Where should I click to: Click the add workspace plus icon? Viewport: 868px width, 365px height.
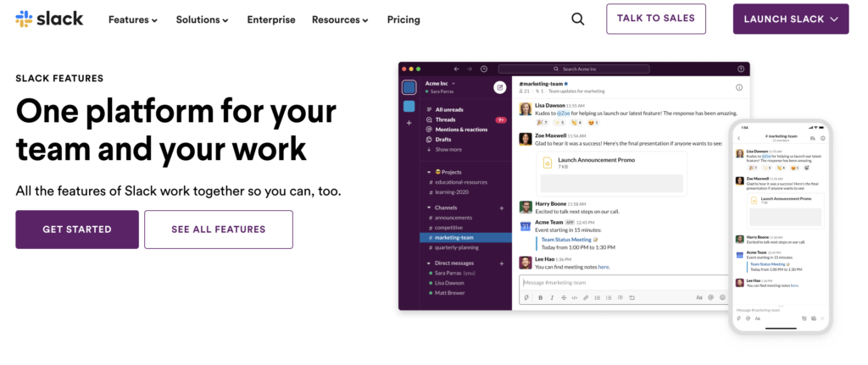coord(409,123)
